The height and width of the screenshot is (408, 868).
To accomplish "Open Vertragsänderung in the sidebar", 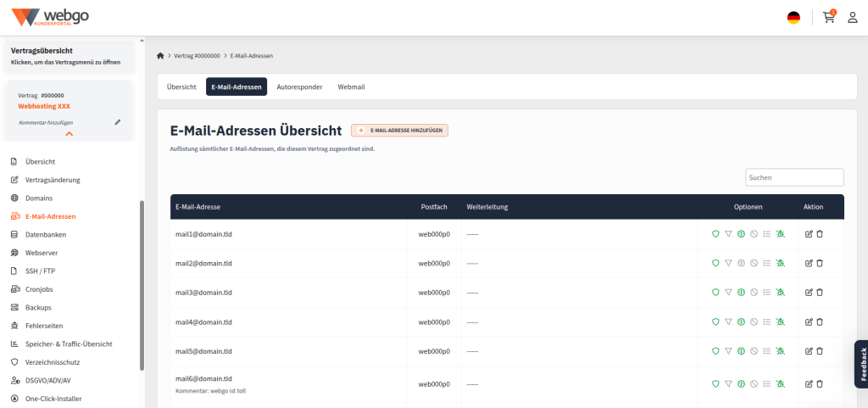I will coord(53,180).
